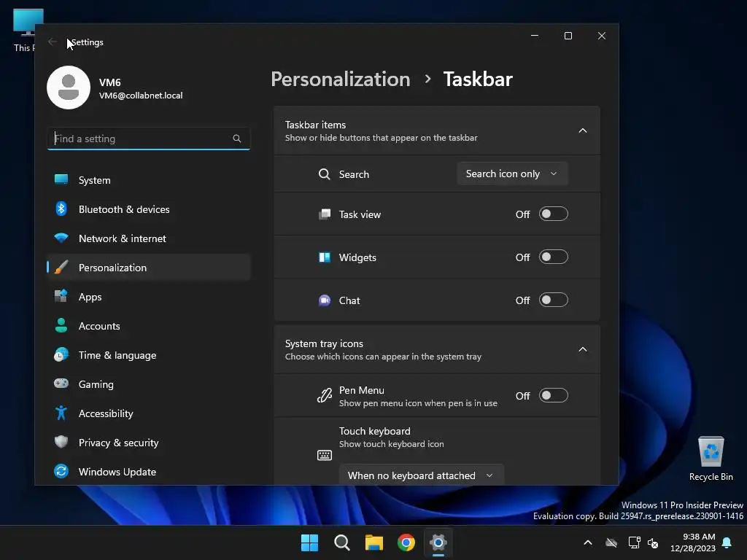Click the Chat row icon

pyautogui.click(x=325, y=300)
